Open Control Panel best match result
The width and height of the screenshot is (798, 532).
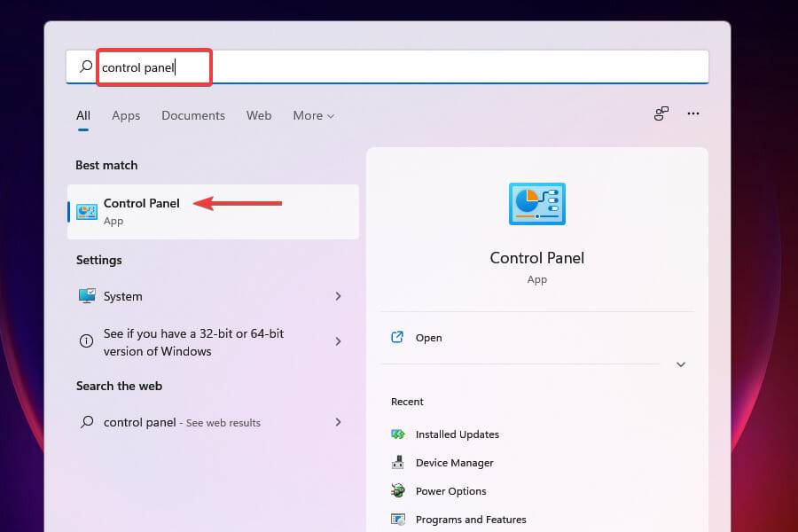point(213,212)
